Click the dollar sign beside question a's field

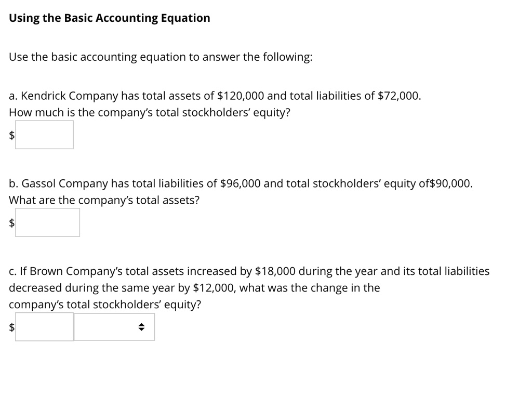[11, 135]
